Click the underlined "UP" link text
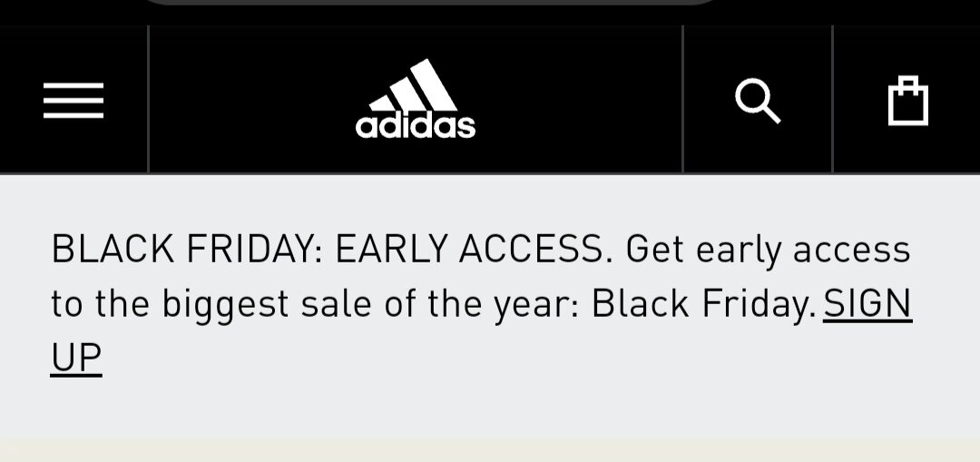This screenshot has width=980, height=462. 76,359
